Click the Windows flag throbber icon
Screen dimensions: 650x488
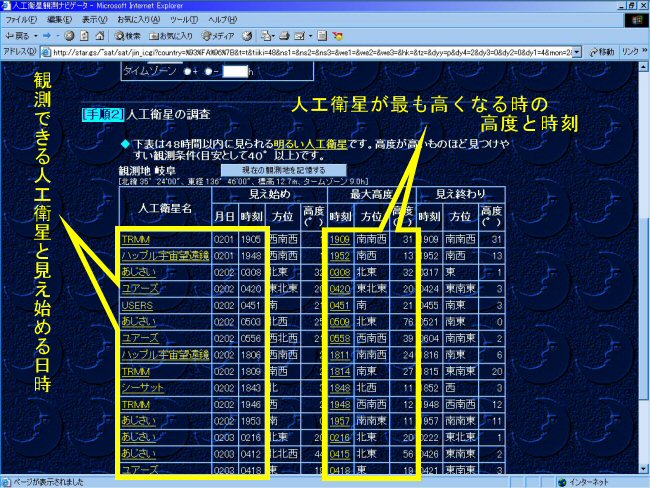pos(637,20)
